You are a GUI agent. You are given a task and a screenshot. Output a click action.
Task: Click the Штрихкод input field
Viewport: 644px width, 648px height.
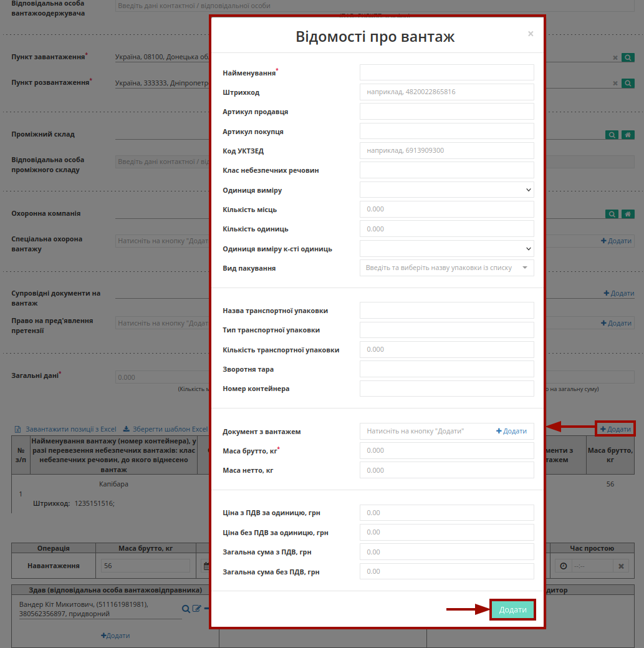[446, 92]
